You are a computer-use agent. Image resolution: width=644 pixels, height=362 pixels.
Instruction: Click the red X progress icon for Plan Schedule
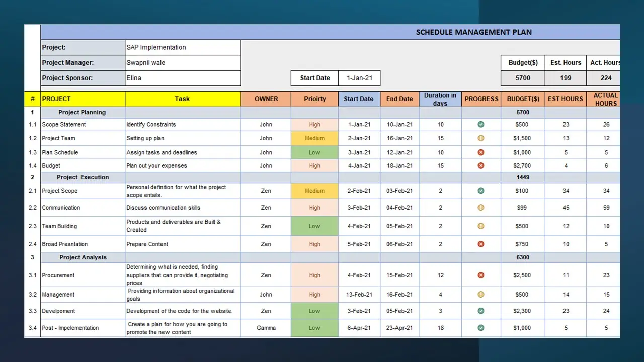[x=481, y=152]
